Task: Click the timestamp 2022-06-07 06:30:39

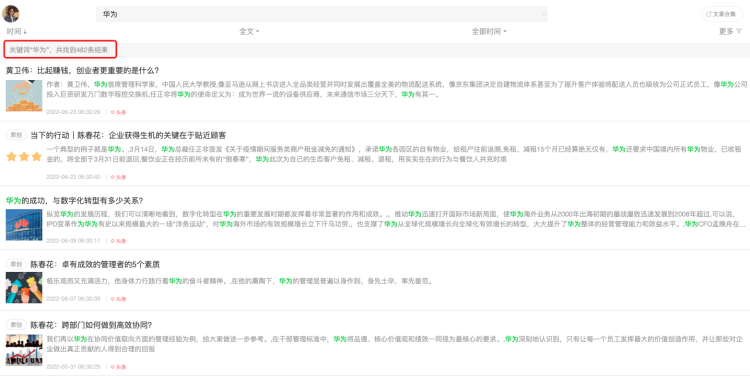Action: tap(73, 299)
